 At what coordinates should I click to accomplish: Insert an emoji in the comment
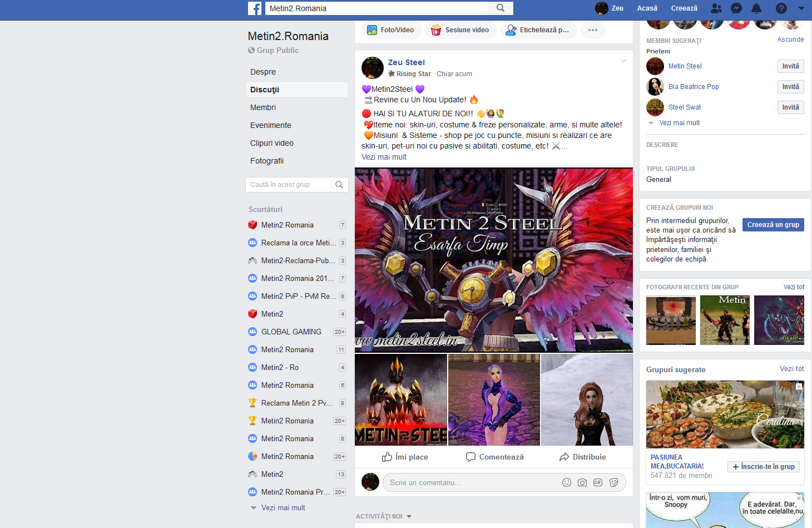pyautogui.click(x=567, y=482)
